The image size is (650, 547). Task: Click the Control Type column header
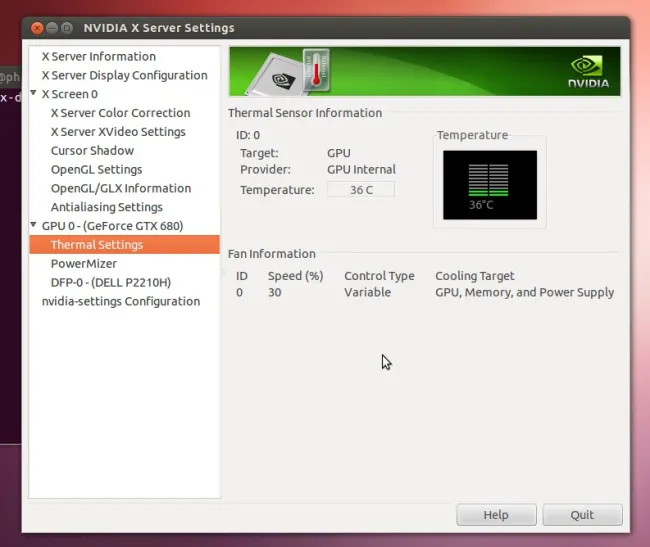coord(379,276)
